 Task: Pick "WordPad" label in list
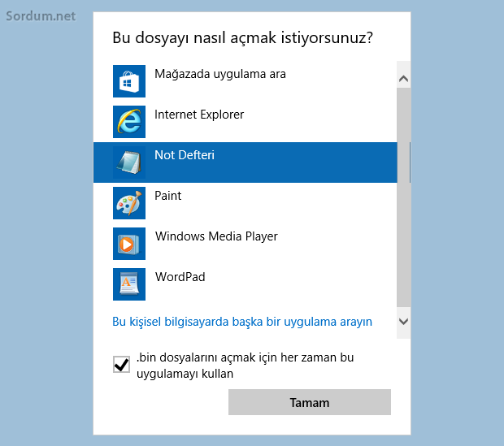pos(180,277)
